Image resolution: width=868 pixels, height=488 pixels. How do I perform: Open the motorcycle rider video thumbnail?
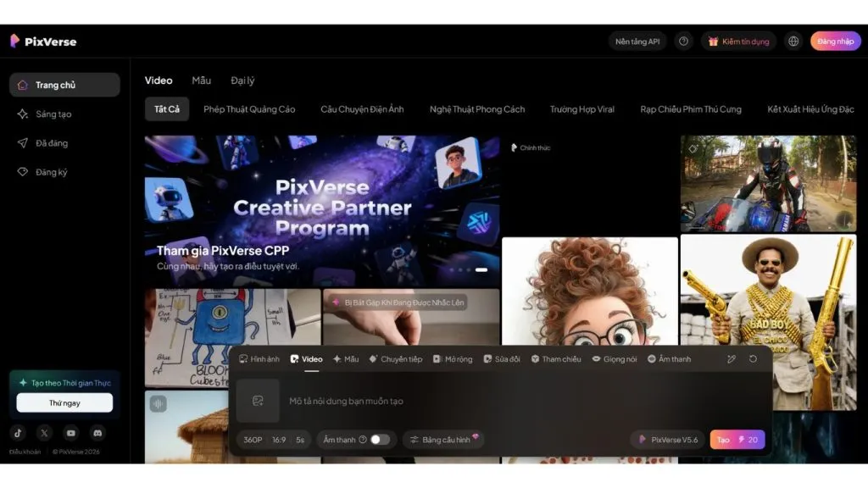point(768,184)
